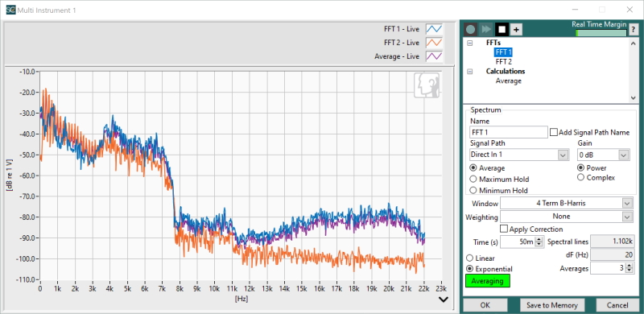Click the plus add button

(516, 30)
